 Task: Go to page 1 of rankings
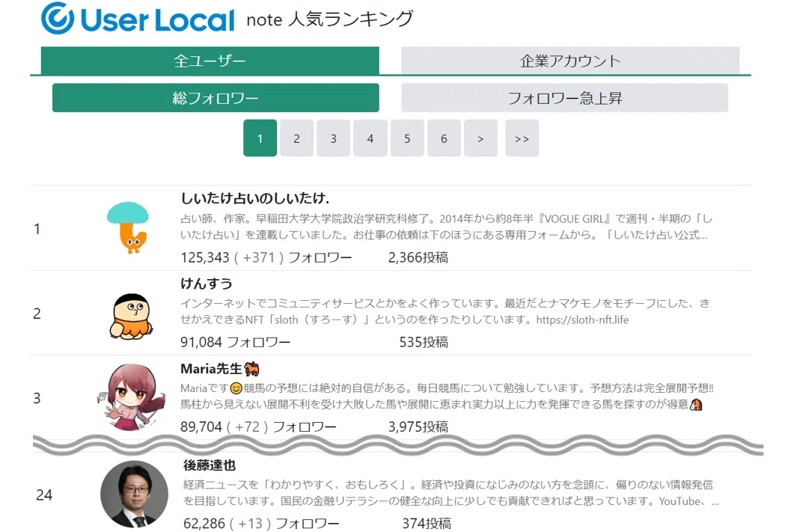pyautogui.click(x=260, y=138)
